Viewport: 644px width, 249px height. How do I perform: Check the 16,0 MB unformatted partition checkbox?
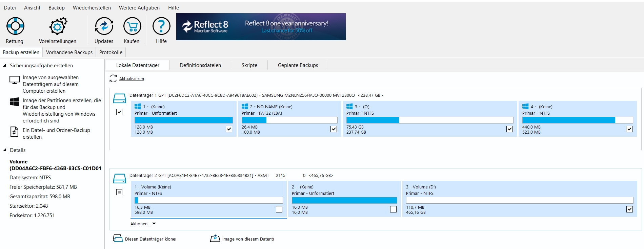pyautogui.click(x=394, y=209)
